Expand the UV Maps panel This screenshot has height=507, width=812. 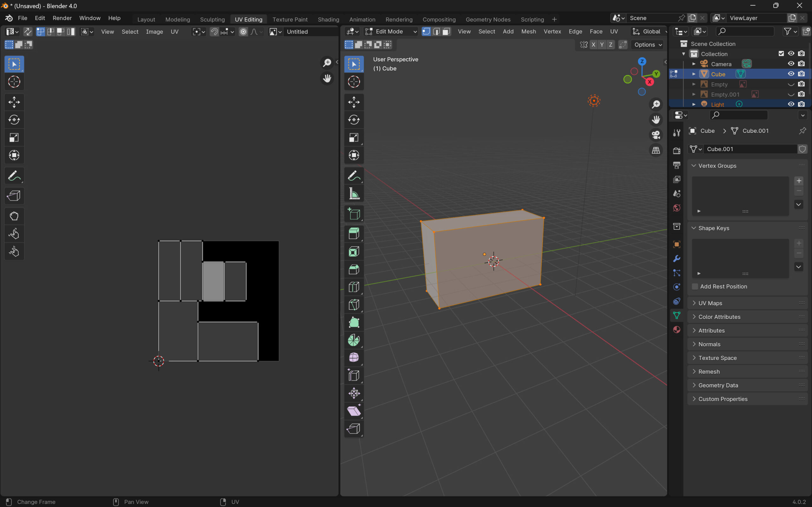coord(710,303)
